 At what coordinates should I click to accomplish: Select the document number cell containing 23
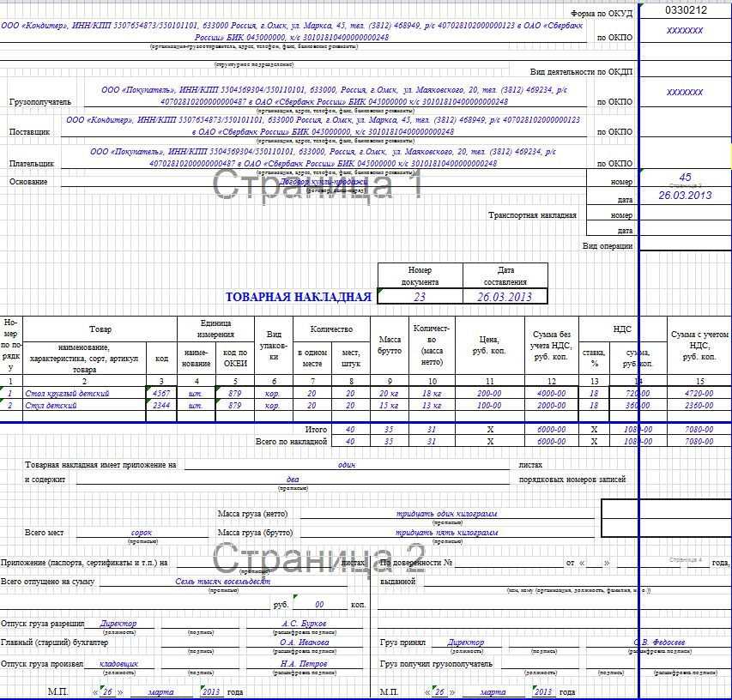[420, 297]
